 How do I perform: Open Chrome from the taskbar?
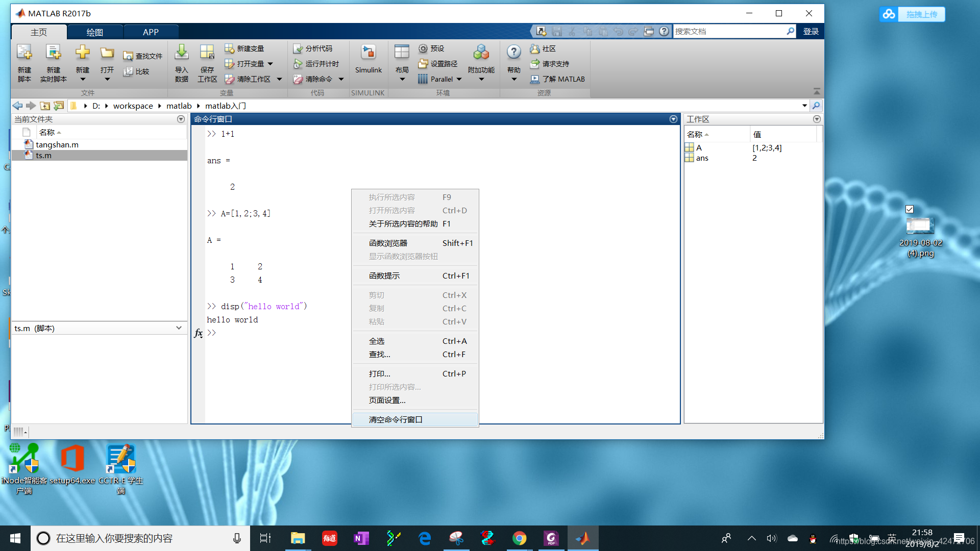point(519,538)
